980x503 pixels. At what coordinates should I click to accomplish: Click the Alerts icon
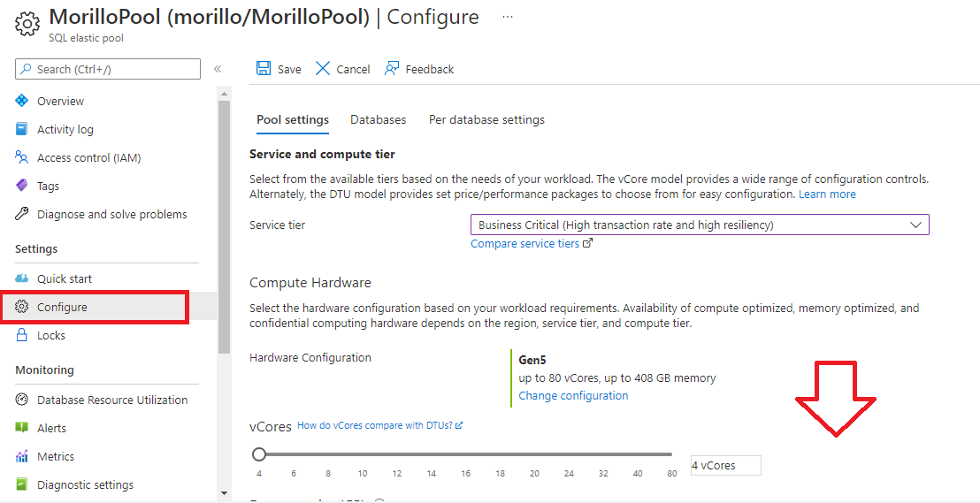pos(22,428)
